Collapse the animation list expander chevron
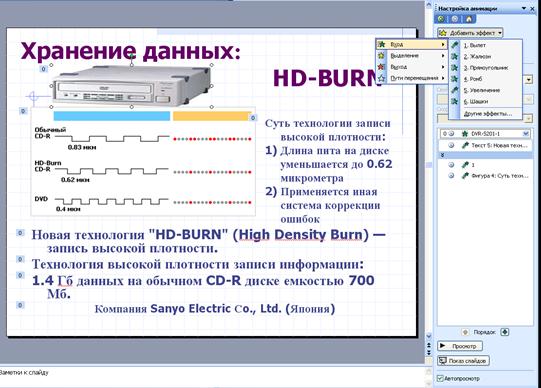541x388 pixels. pos(442,155)
